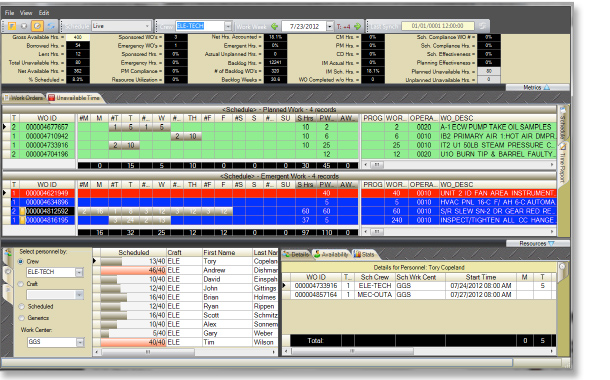Viewport: 610px width, 380px height.
Task: Go to previous work week with green left arrow
Action: (274, 26)
